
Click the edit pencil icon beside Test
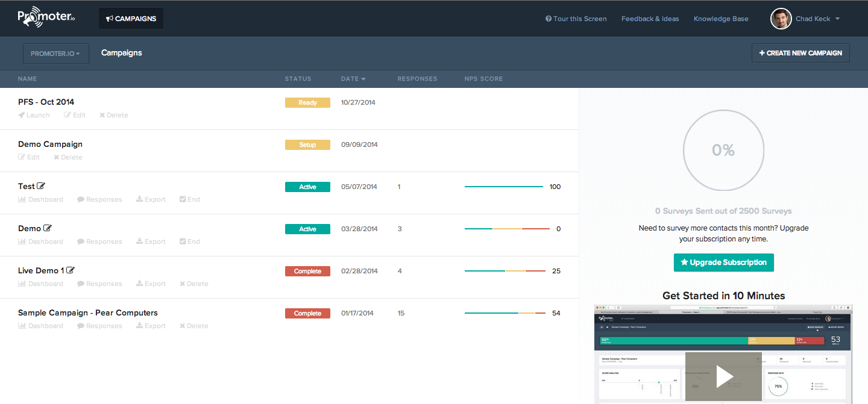pos(41,187)
